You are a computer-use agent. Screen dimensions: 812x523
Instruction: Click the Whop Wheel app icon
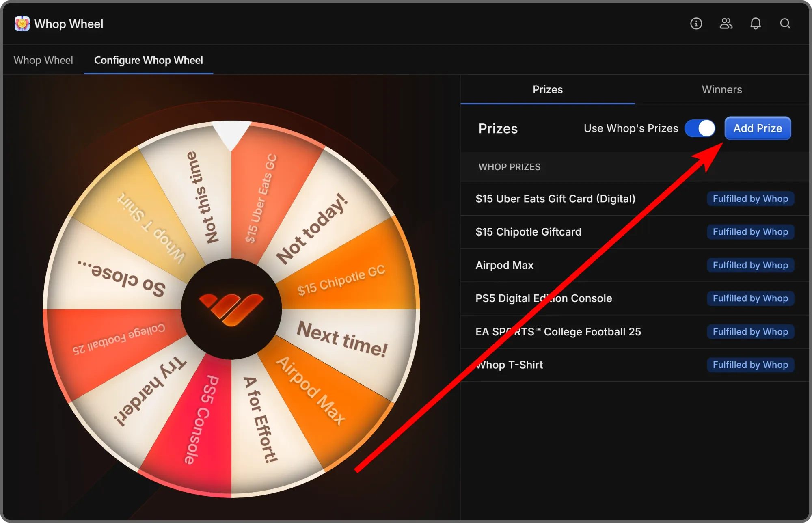(x=22, y=24)
